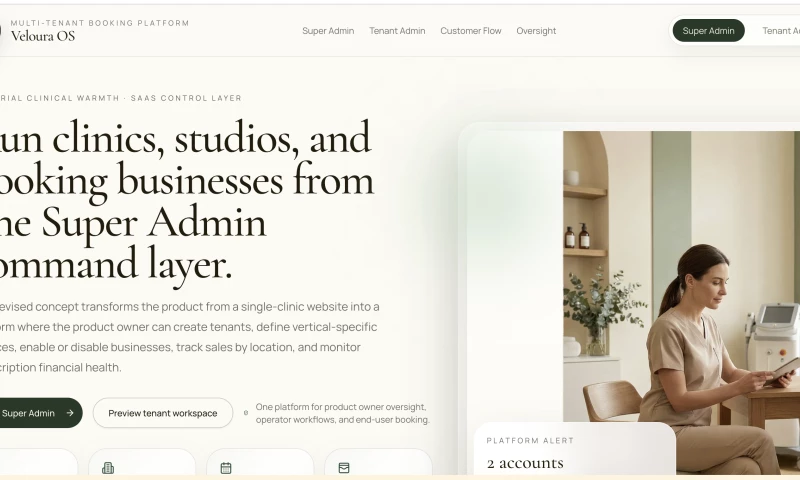Image resolution: width=800 pixels, height=480 pixels.
Task: Click the calendar icon on stat card
Action: (226, 468)
